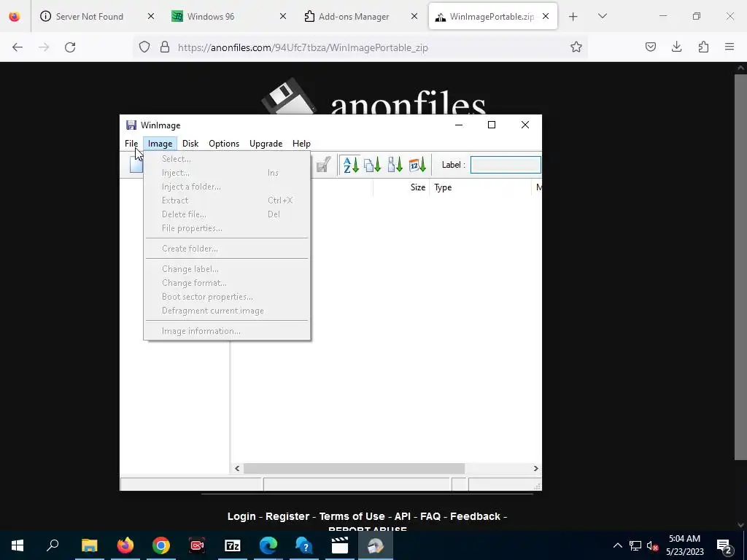Choose Create folder... menu entry
The height and width of the screenshot is (560, 747).
coord(228,249)
